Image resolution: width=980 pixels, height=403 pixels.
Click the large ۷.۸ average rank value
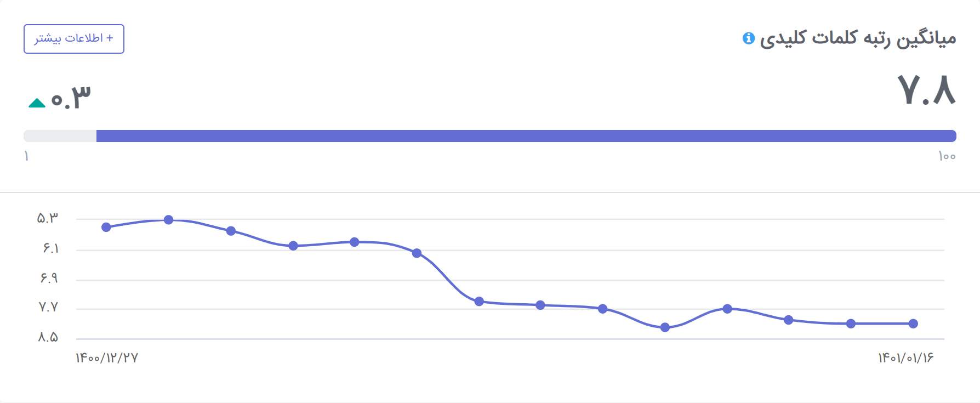927,89
